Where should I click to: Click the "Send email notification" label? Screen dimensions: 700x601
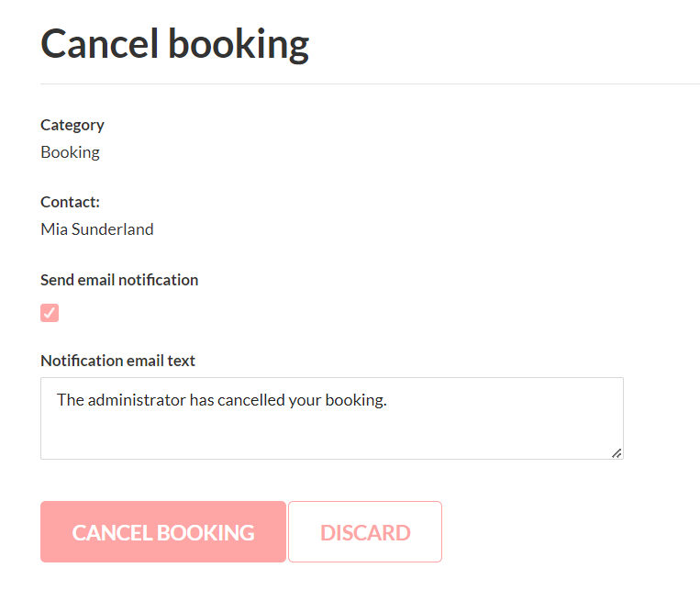click(119, 280)
